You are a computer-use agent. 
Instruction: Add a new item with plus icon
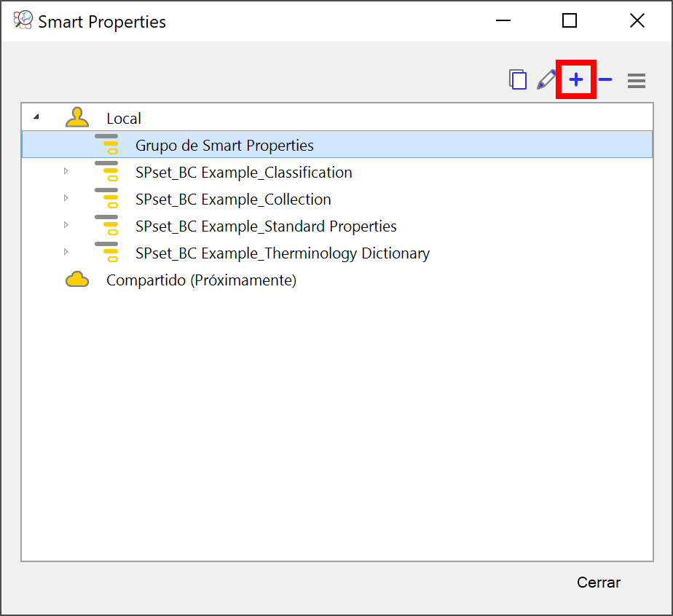(x=576, y=79)
